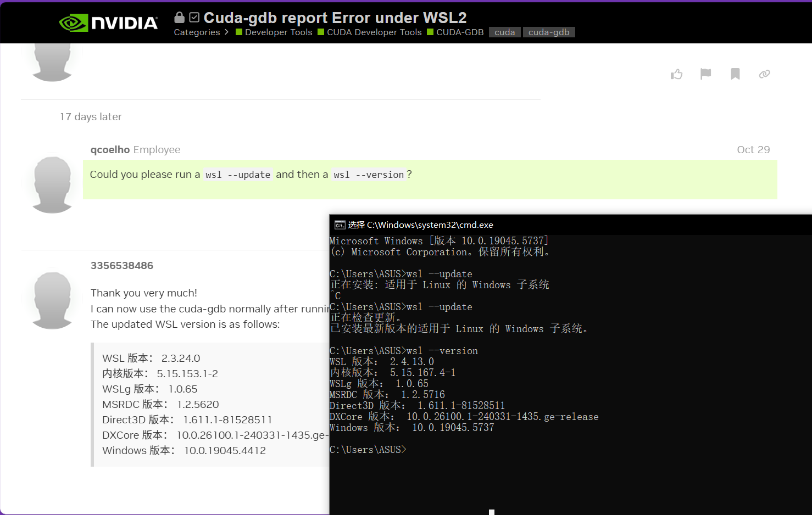Click the cmd.exe window title icon
The height and width of the screenshot is (515, 812).
[x=340, y=225]
